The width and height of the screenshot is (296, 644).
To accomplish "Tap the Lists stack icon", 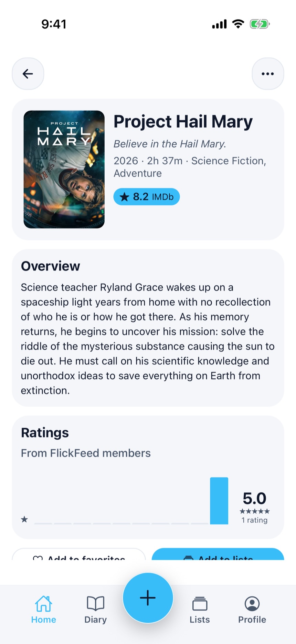I will 200,603.
